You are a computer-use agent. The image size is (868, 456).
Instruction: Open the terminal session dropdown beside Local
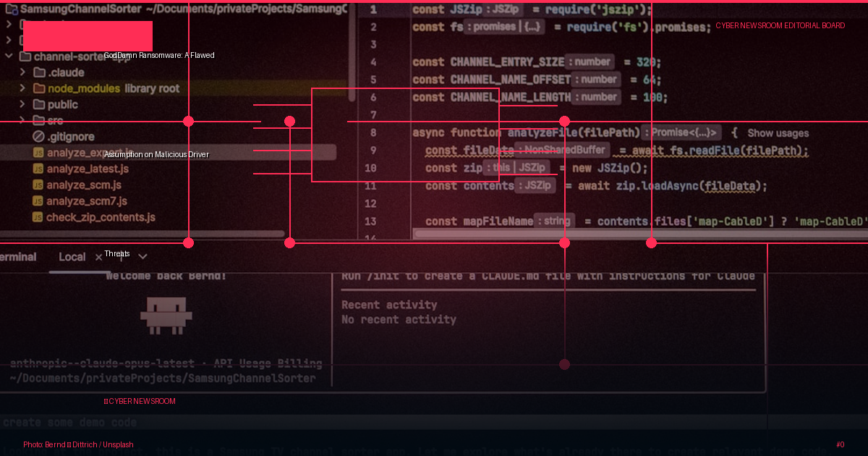(x=142, y=257)
